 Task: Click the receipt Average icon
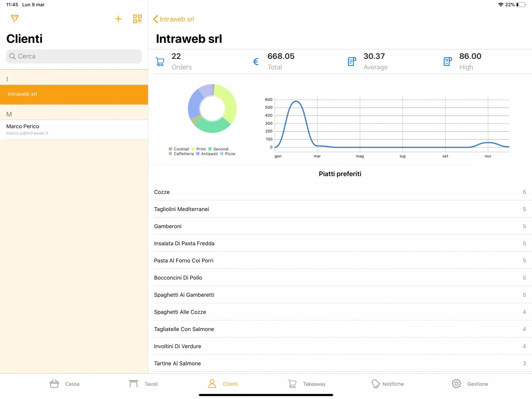352,62
